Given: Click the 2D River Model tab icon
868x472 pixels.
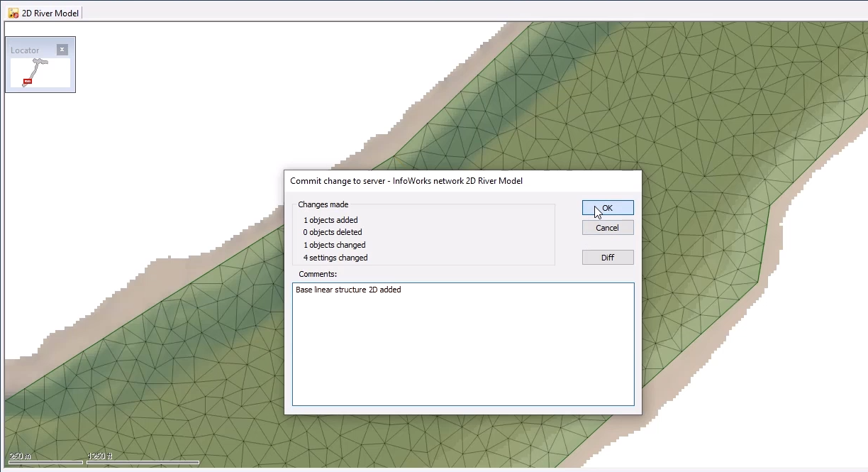Looking at the screenshot, I should [x=13, y=13].
